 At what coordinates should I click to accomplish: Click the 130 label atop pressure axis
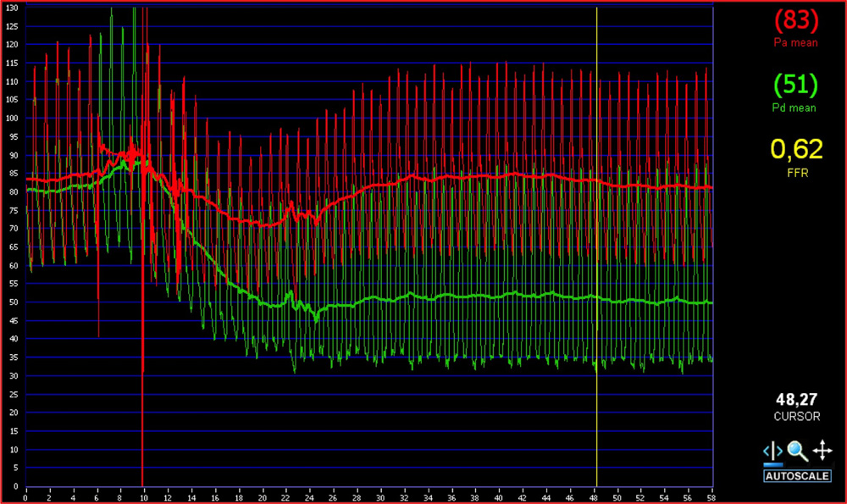tap(11, 8)
